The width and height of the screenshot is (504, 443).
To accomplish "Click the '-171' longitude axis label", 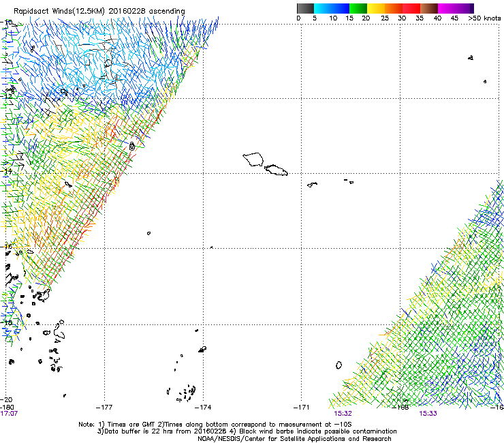I will click(302, 408).
